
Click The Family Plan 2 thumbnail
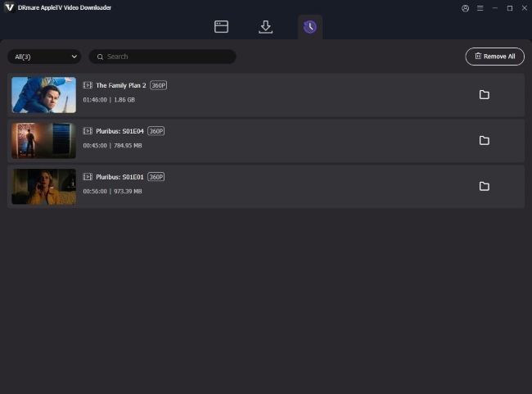pos(43,95)
